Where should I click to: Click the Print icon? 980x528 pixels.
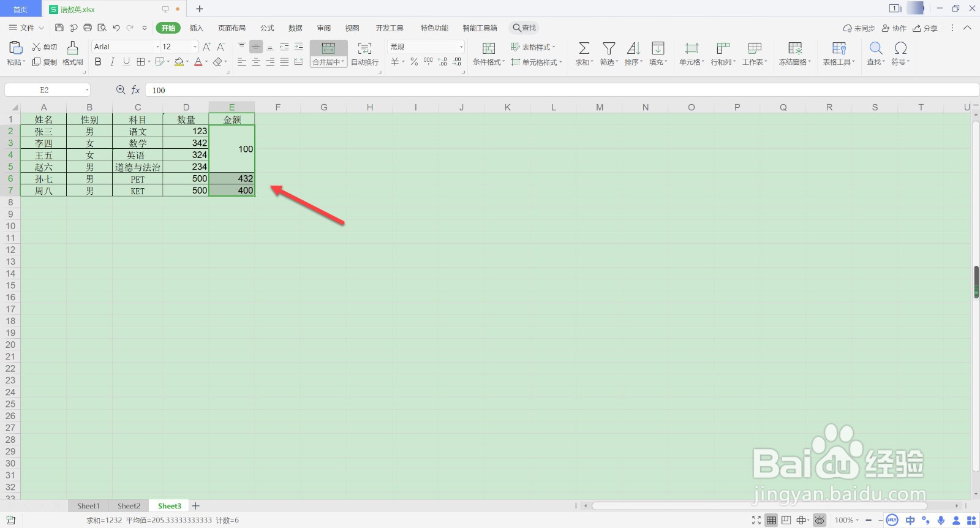click(x=88, y=28)
